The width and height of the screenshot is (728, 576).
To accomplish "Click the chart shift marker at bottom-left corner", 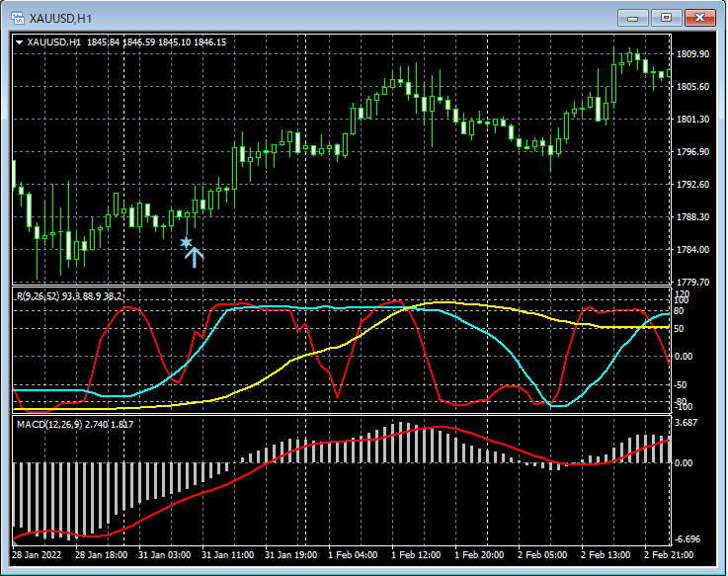I will point(16,542).
